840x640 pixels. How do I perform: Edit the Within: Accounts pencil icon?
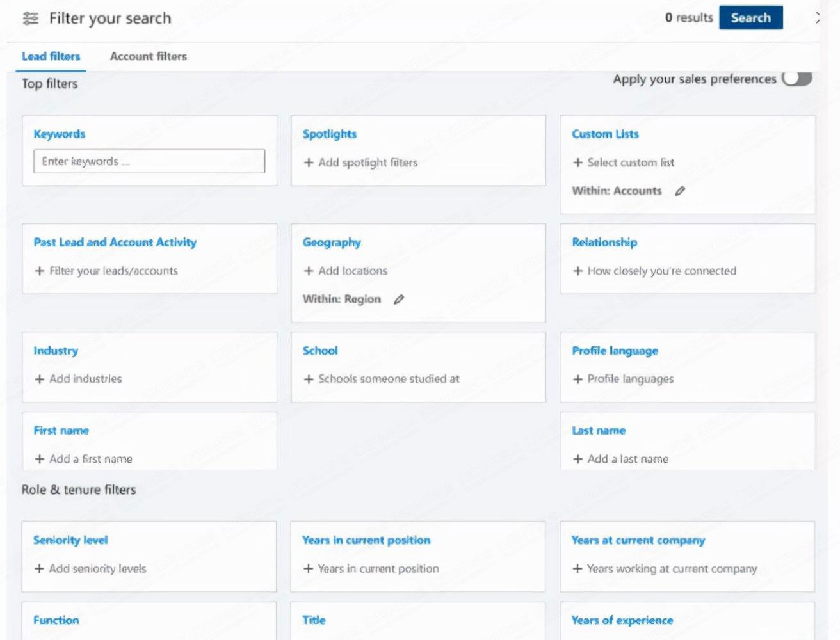point(680,191)
